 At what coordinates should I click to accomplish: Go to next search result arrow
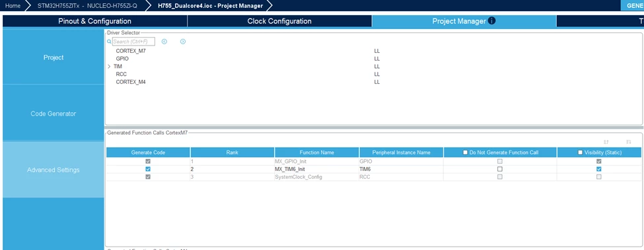coord(183,42)
